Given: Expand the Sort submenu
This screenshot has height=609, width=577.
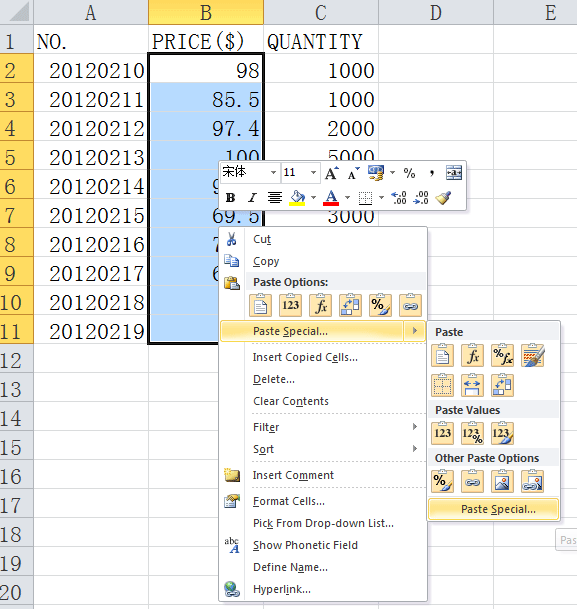Looking at the screenshot, I should 415,449.
